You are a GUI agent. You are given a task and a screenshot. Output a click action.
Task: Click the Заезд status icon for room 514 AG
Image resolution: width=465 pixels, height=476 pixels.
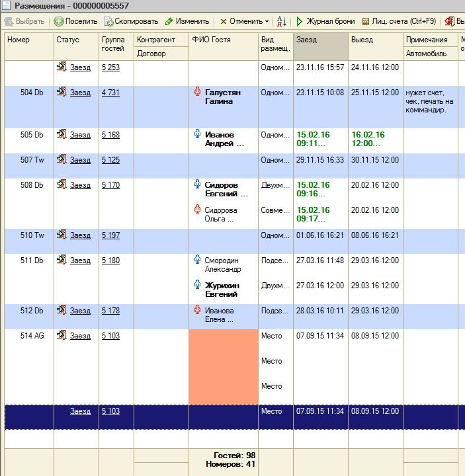[62, 335]
